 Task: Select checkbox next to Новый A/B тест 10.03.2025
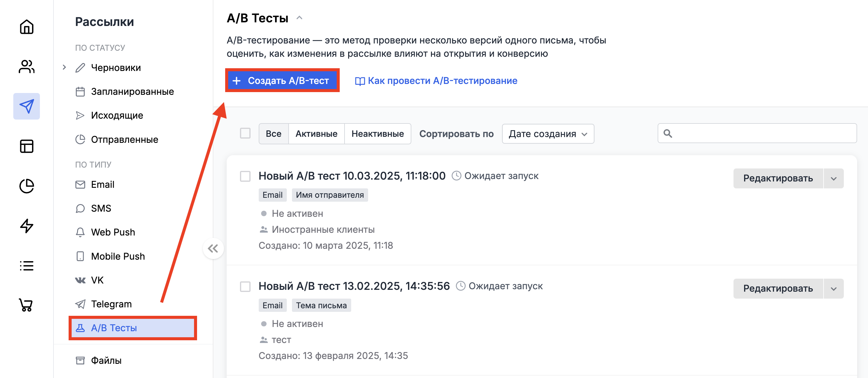point(245,176)
